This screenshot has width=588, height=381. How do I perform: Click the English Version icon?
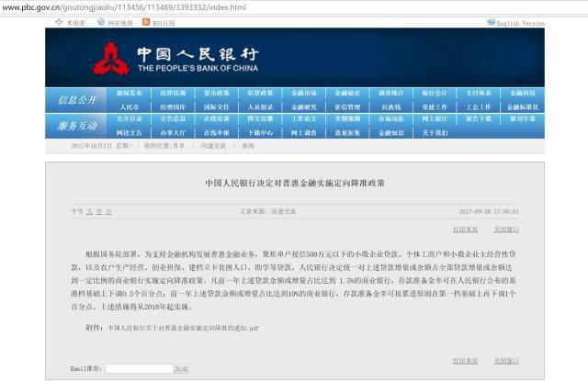492,22
